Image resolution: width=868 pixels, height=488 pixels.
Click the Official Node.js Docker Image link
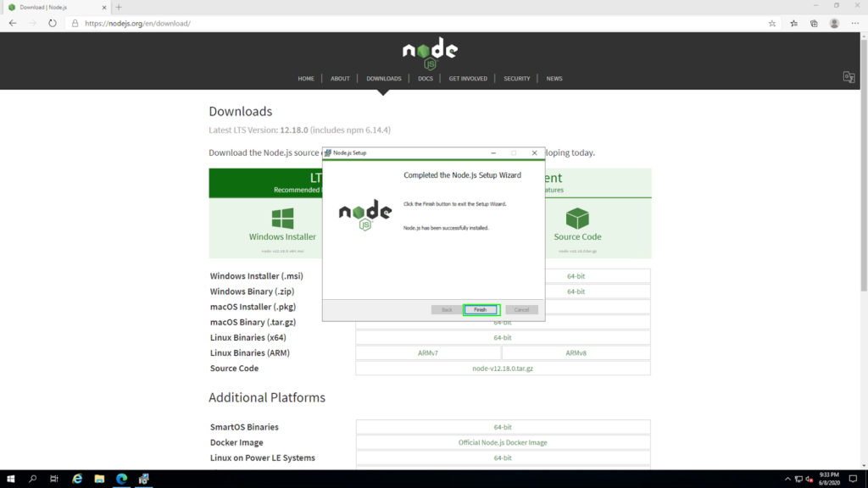coord(502,441)
